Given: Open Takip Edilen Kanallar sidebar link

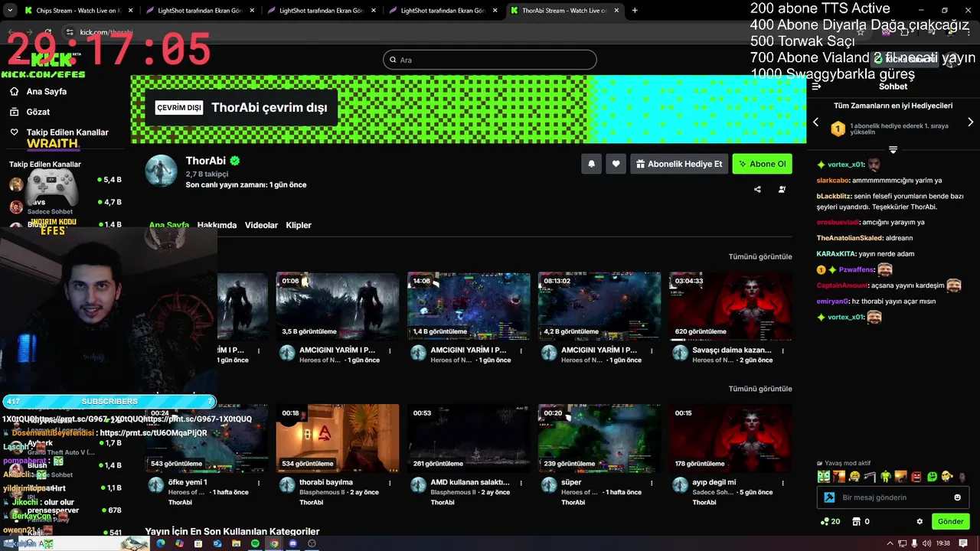Looking at the screenshot, I should pos(67,132).
